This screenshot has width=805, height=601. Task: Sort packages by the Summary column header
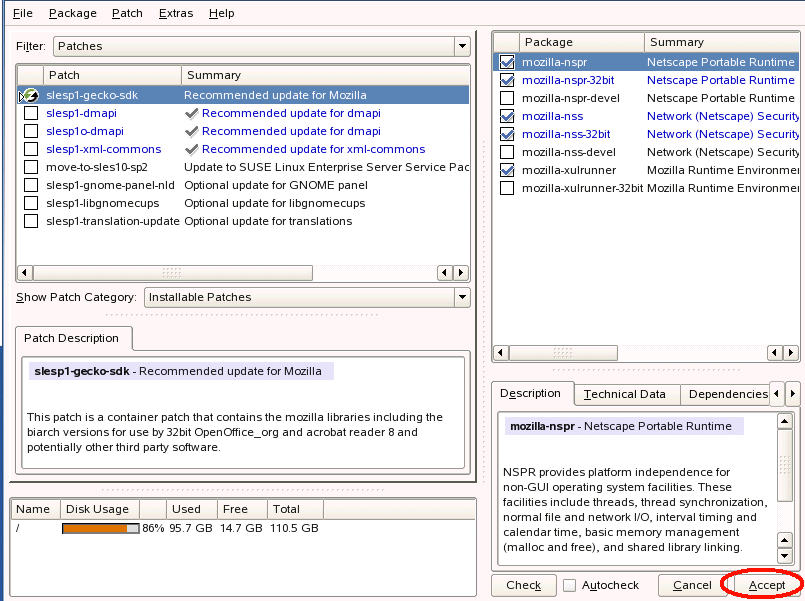[x=722, y=42]
